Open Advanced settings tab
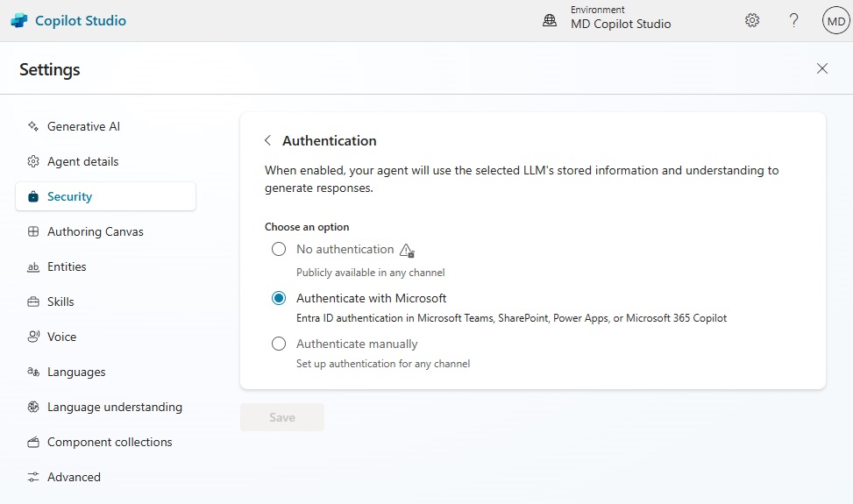This screenshot has height=504, width=853. click(105, 477)
